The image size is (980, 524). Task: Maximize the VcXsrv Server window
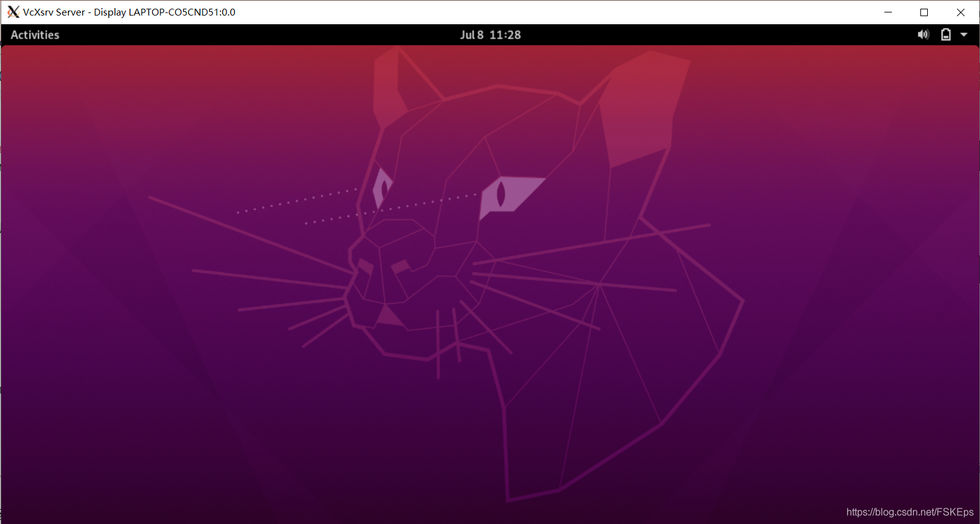point(924,12)
